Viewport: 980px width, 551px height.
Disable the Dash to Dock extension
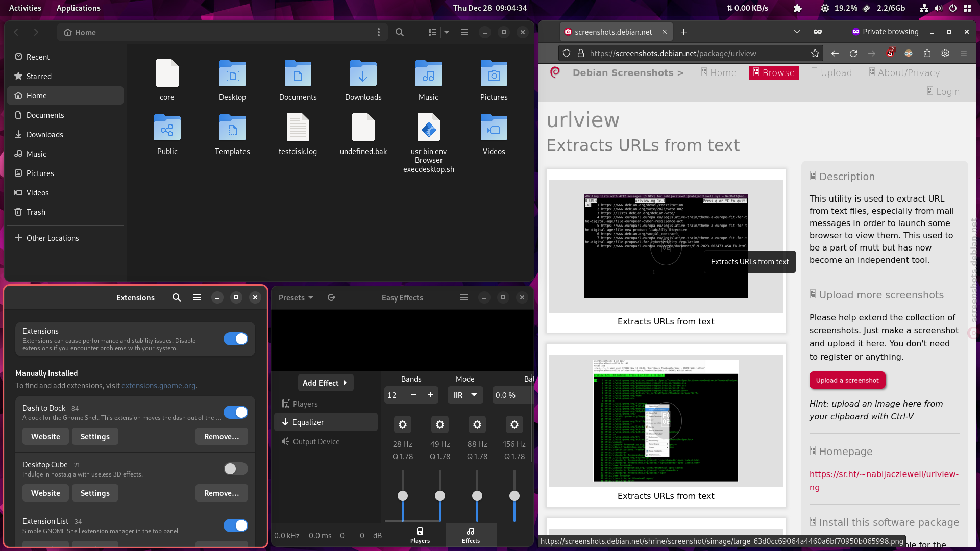point(236,412)
